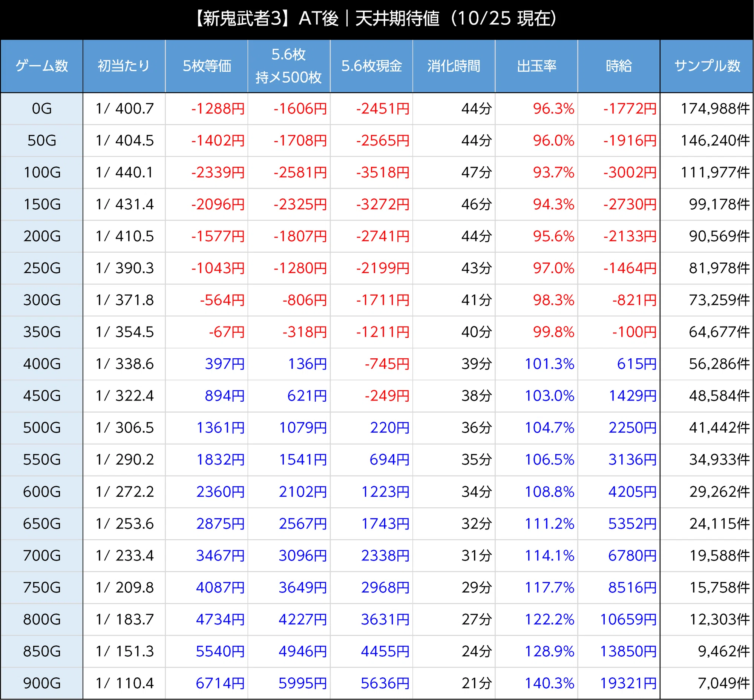Select the サンプル数 column header
This screenshot has width=754, height=700.
(707, 66)
